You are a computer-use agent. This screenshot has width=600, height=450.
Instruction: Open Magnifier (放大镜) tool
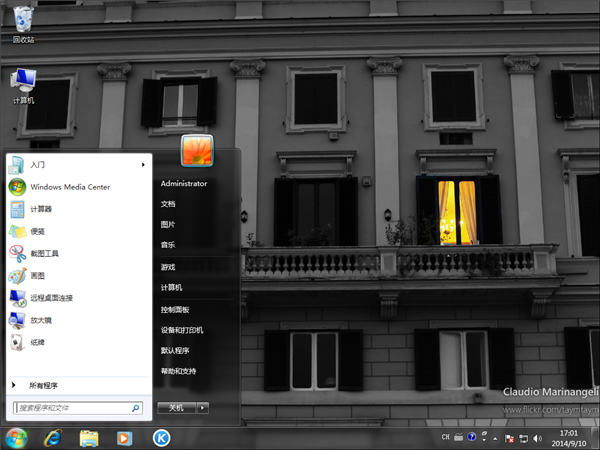click(41, 320)
